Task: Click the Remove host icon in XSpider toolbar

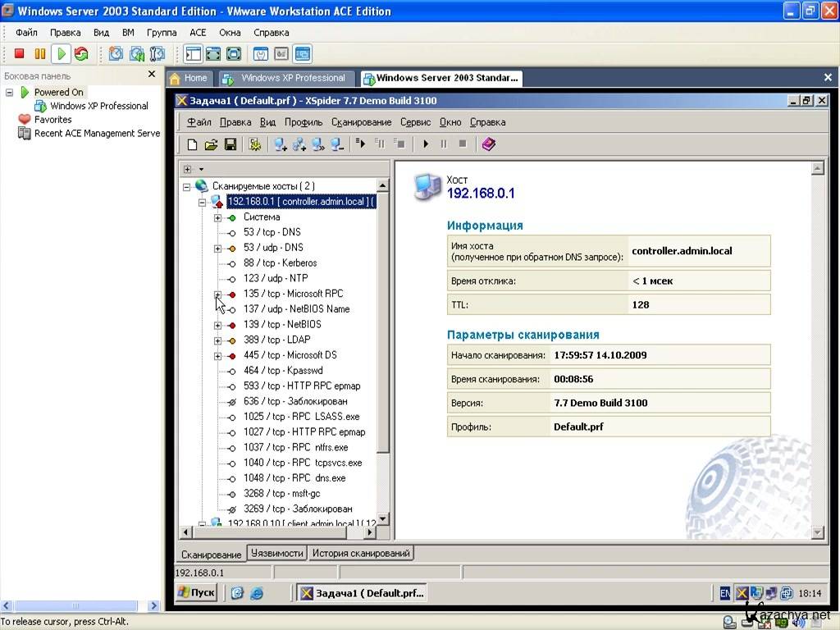Action: pyautogui.click(x=337, y=144)
